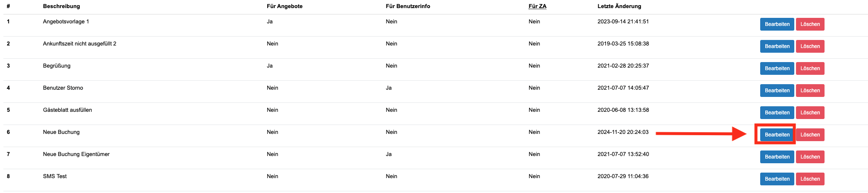Delete the Angebotsvorlage 1 template

click(810, 24)
